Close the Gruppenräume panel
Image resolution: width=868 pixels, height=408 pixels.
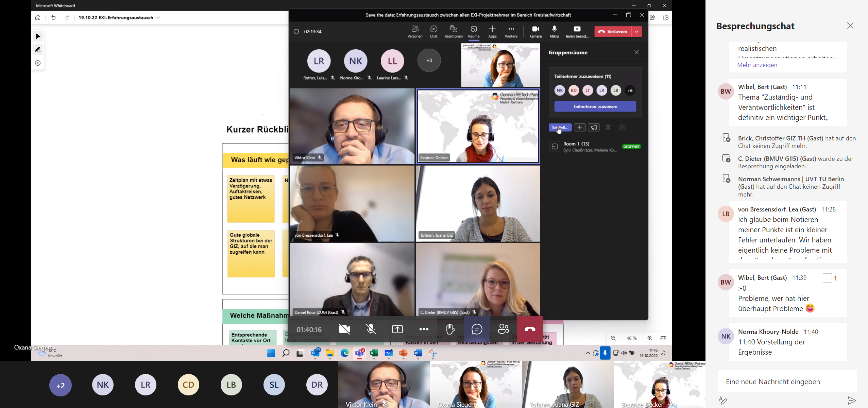(636, 52)
